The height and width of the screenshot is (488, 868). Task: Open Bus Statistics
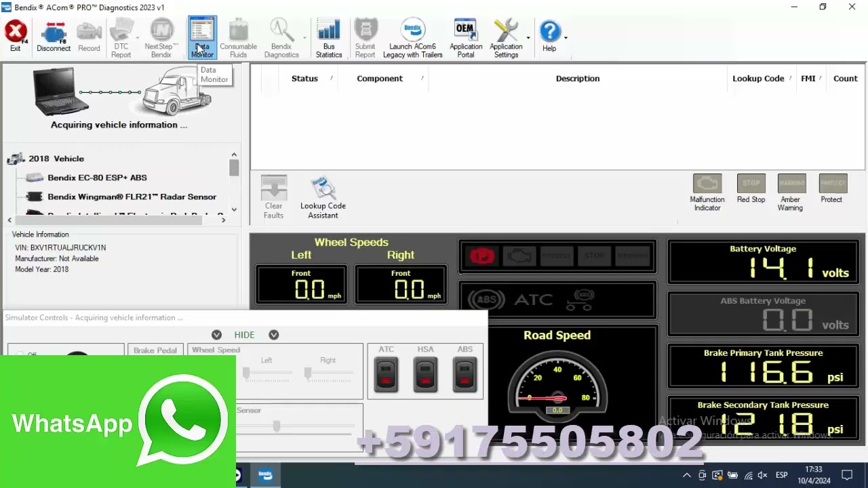click(329, 39)
